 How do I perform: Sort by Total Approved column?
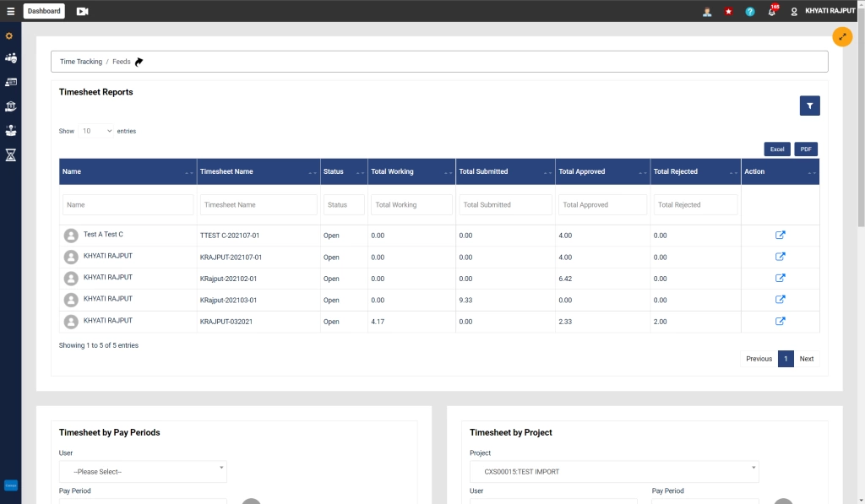click(603, 171)
